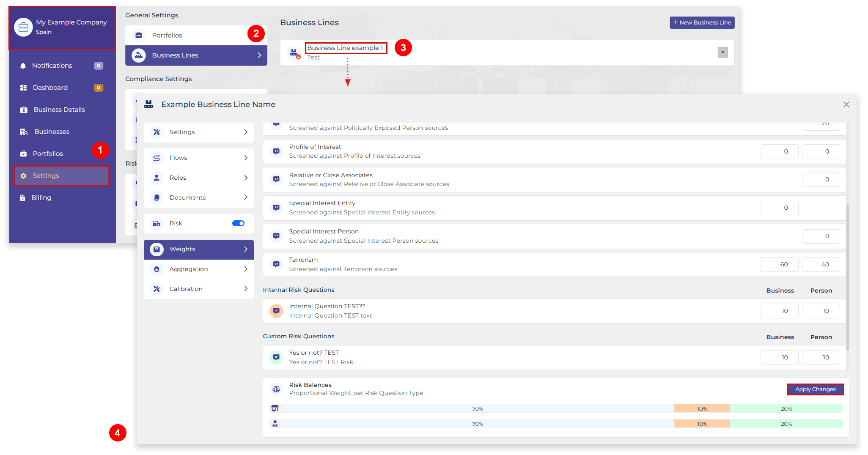Select Portfolios under General Settings
This screenshot has width=868, height=455.
196,35
